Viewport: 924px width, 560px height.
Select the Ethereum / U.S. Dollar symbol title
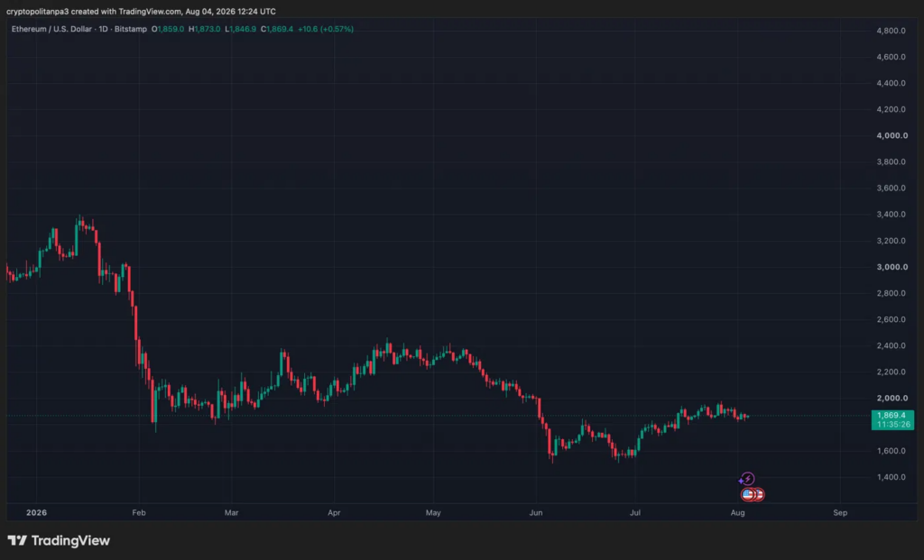53,29
